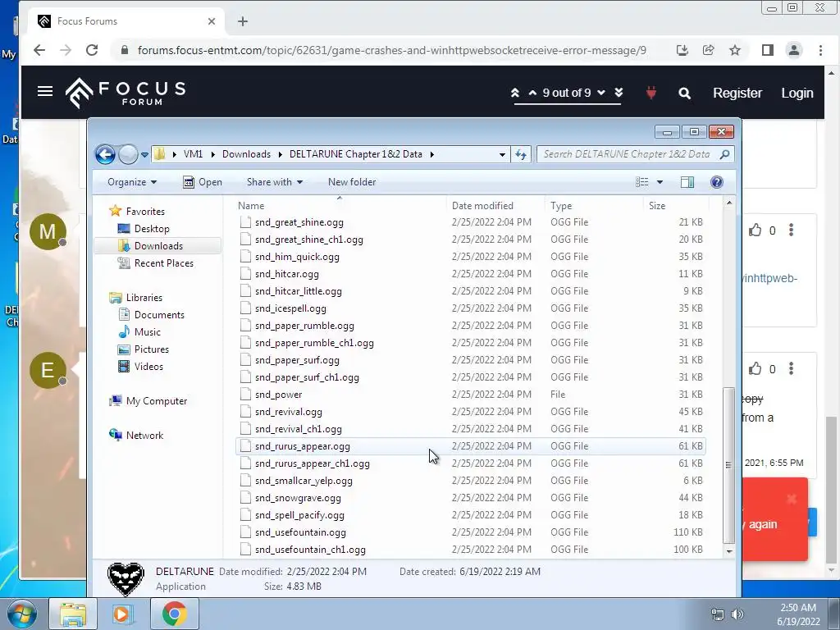This screenshot has width=840, height=630.
Task: Click the change your view icon
Action: click(641, 182)
